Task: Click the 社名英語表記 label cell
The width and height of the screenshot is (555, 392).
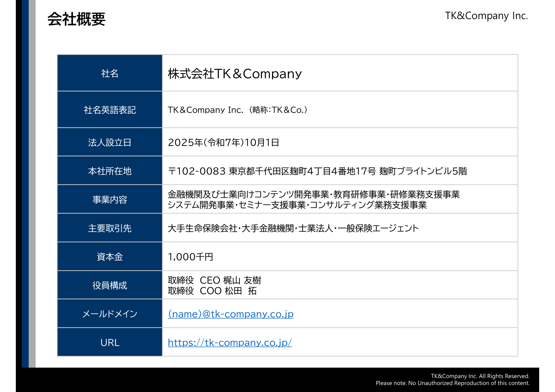Action: [x=110, y=110]
